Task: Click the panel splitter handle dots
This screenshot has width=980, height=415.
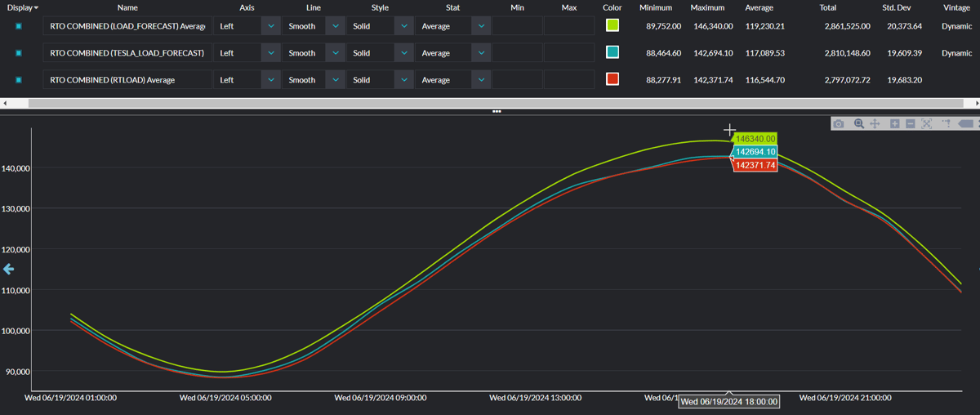Action: 497,111
